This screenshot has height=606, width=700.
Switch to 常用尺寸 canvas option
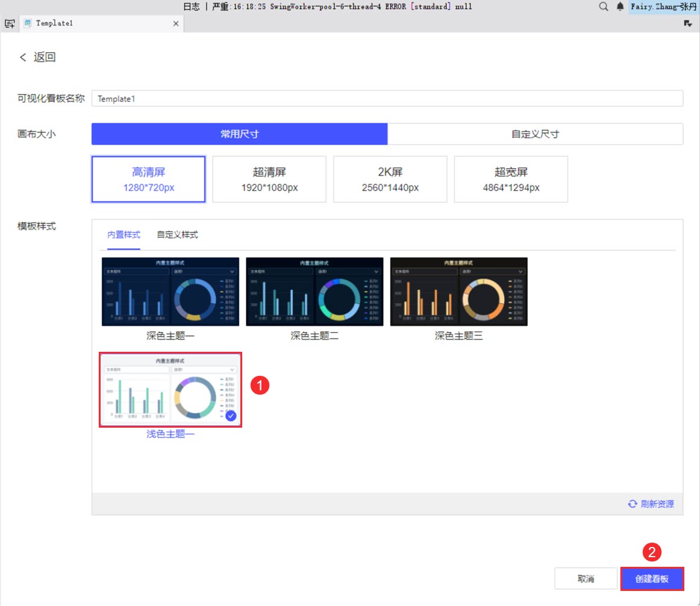tap(239, 134)
